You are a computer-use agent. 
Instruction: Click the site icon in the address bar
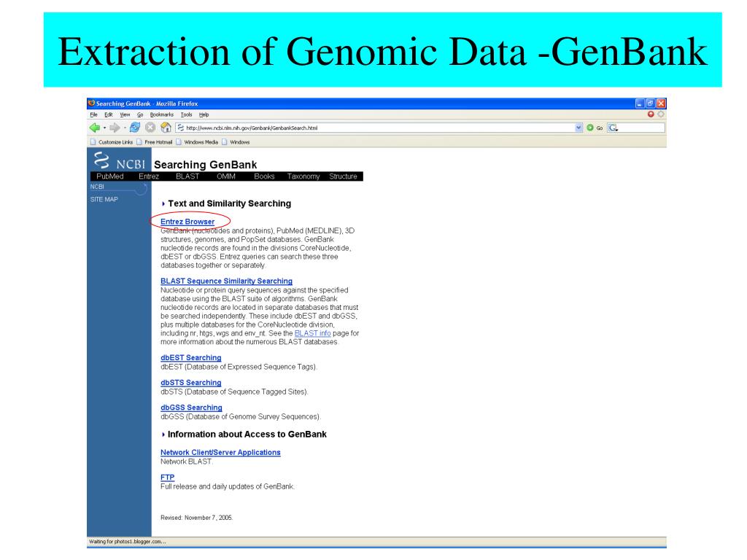[181, 128]
